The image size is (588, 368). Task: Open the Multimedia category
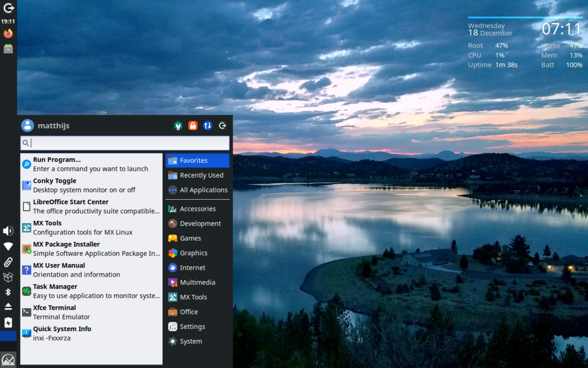(x=197, y=282)
